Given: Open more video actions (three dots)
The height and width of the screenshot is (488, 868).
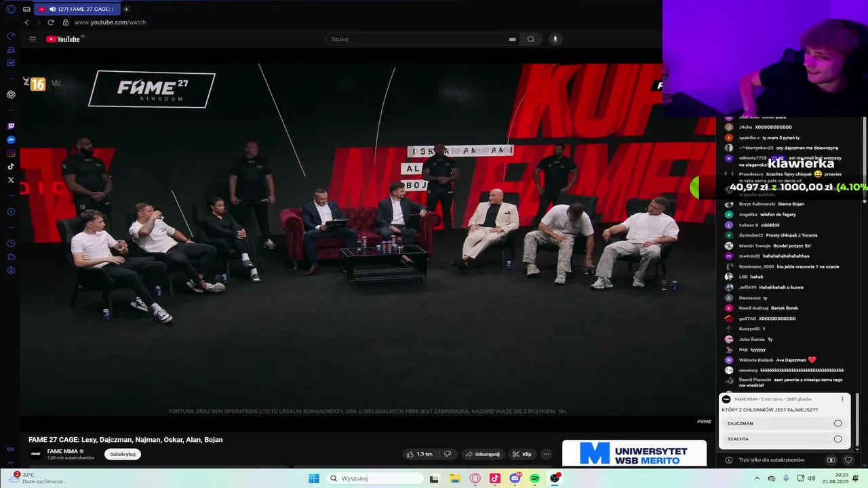Looking at the screenshot, I should (547, 454).
